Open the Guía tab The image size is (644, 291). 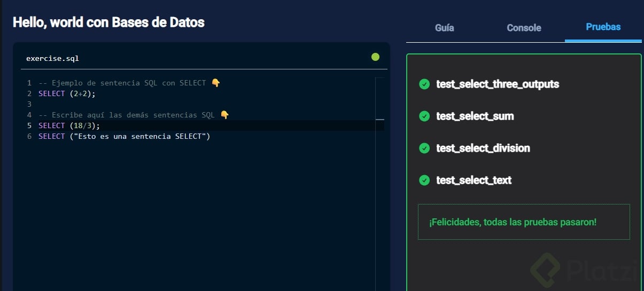pyautogui.click(x=445, y=28)
